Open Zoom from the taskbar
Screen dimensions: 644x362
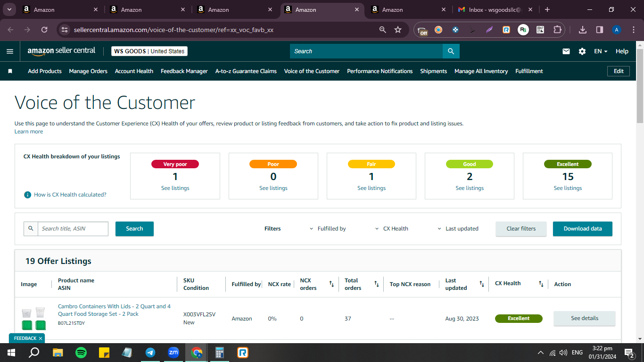173,352
